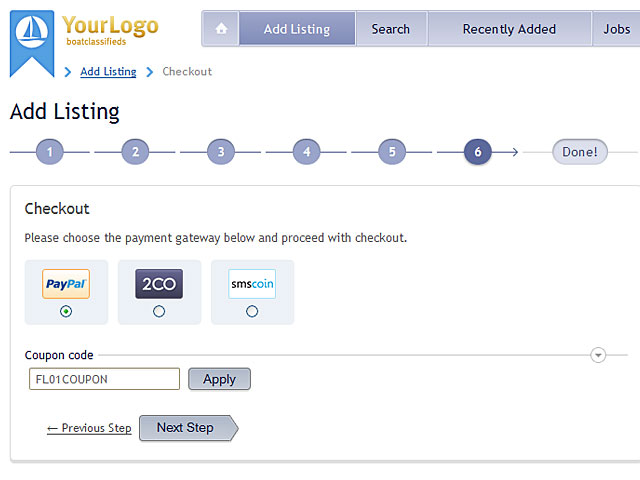Open the Jobs menu item
640x480 pixels.
[617, 29]
